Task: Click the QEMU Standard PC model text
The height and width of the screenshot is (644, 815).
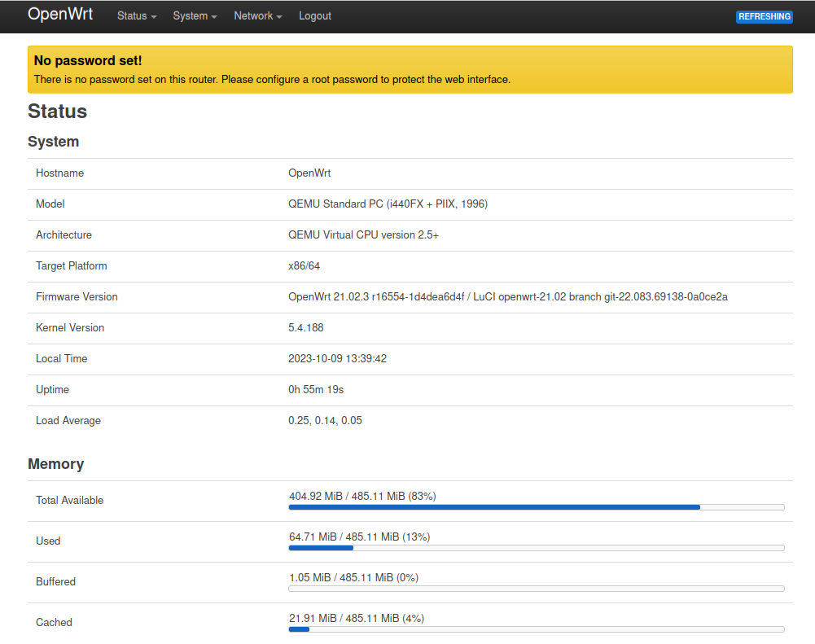Action: point(387,204)
